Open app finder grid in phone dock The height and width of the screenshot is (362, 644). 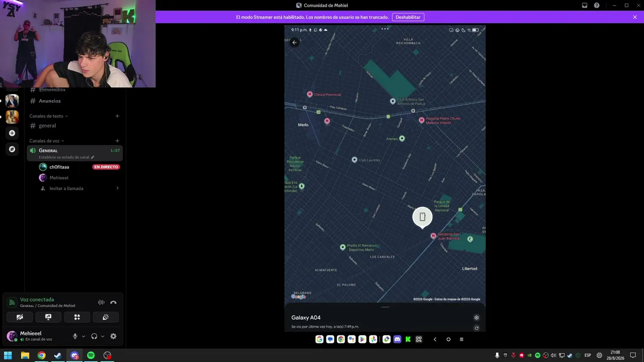(x=419, y=339)
